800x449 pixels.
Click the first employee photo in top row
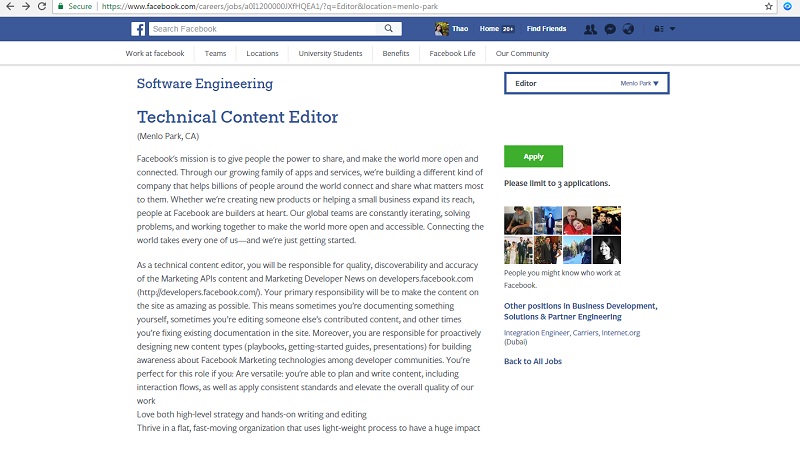click(x=518, y=220)
